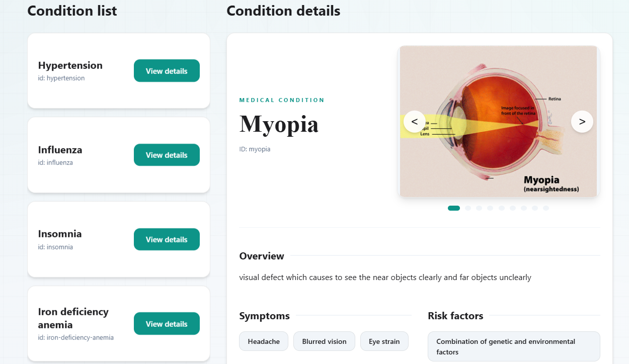The width and height of the screenshot is (629, 364).
Task: Click the genetic and environmental risk factor card
Action: tap(513, 346)
